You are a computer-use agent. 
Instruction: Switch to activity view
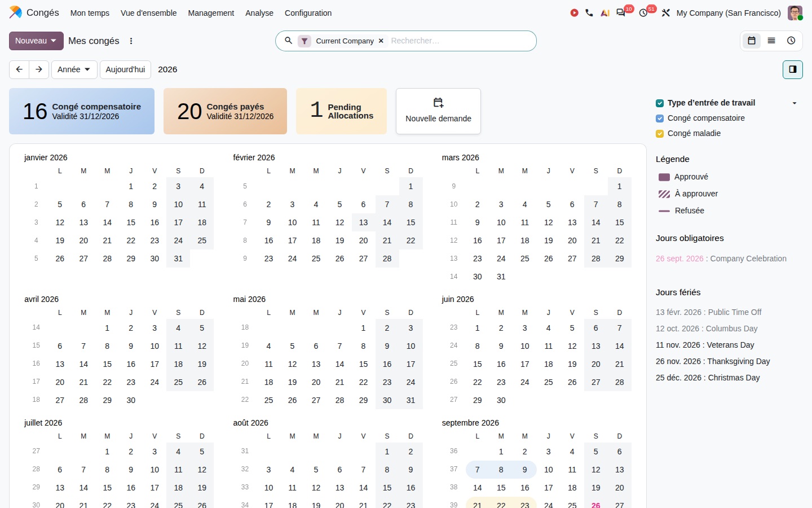pos(791,41)
